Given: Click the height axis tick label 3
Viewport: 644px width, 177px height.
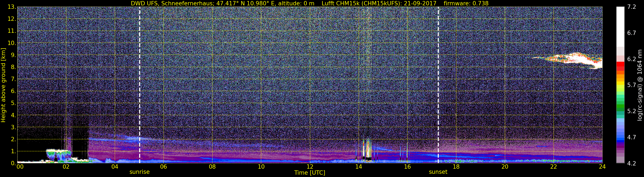Looking at the screenshot, I should pyautogui.click(x=13, y=127).
